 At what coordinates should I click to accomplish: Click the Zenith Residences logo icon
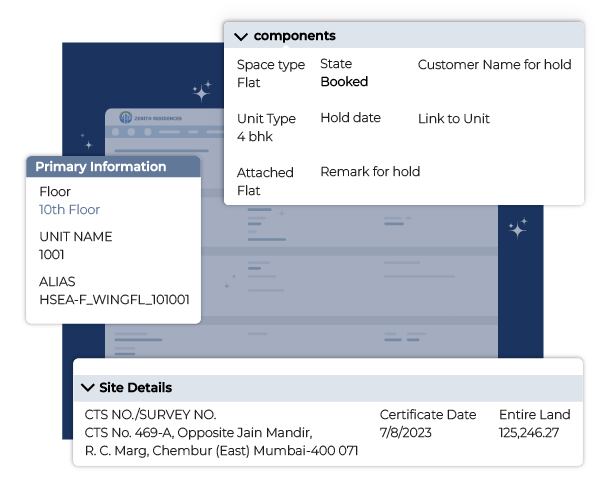click(x=125, y=117)
